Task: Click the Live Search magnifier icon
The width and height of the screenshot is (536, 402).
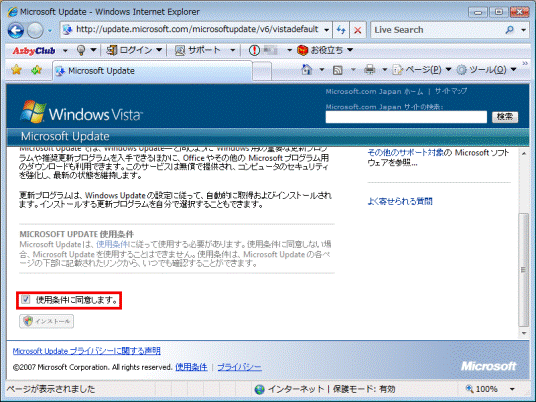Action: (x=509, y=30)
